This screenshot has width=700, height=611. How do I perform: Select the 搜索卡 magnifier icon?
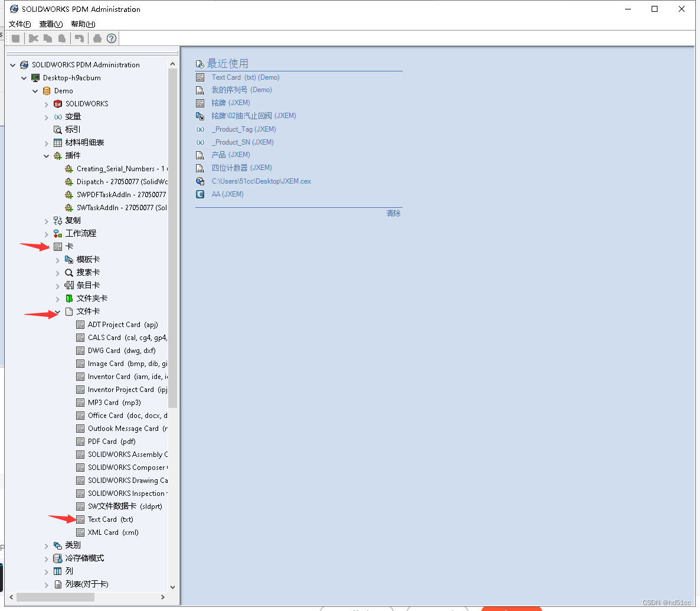pyautogui.click(x=68, y=273)
